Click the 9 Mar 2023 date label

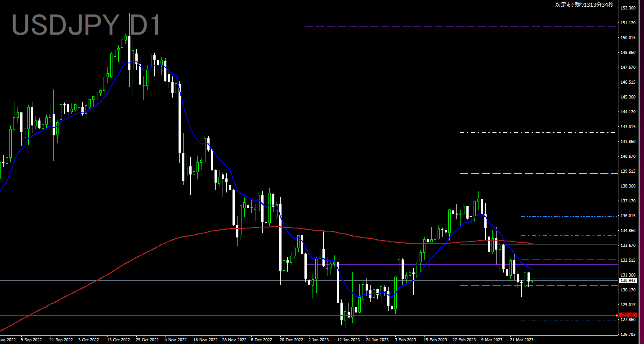pyautogui.click(x=492, y=340)
